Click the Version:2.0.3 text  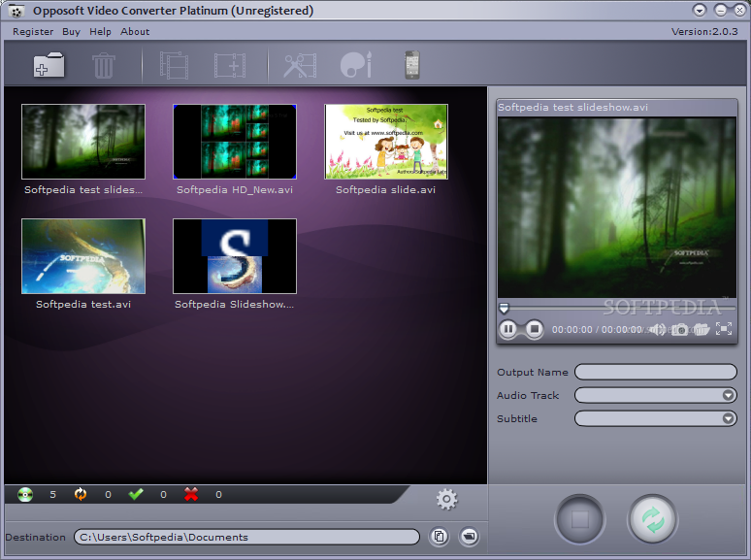pyautogui.click(x=704, y=32)
